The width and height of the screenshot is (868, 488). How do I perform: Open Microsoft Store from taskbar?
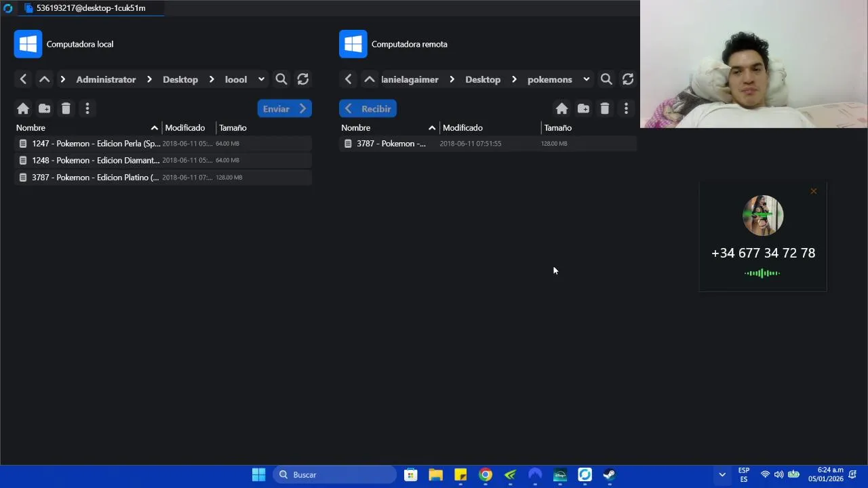point(410,474)
